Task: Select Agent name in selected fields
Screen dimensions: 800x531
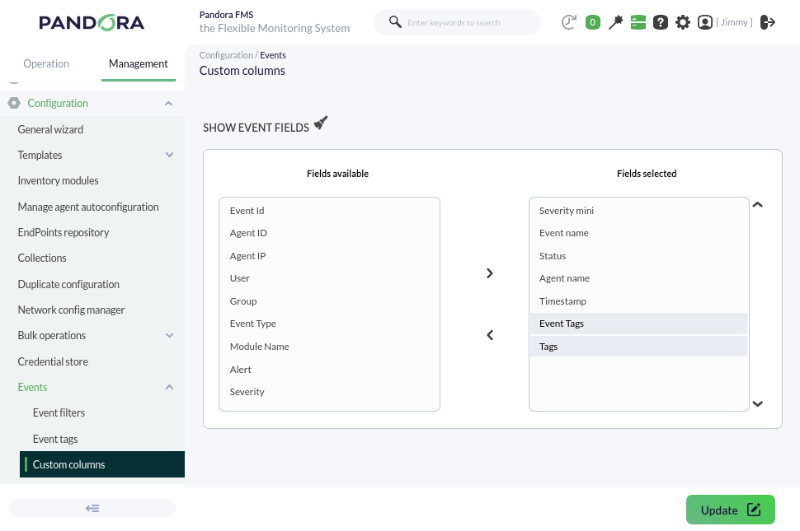Action: (x=639, y=278)
